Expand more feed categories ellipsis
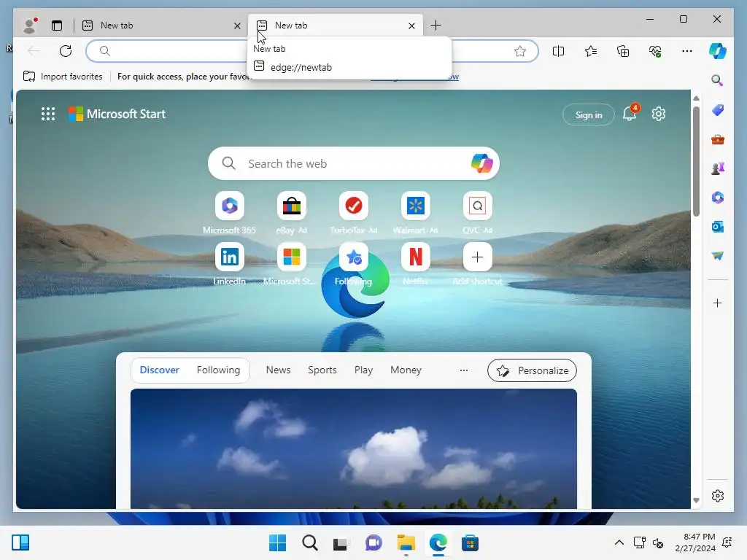 pos(463,370)
